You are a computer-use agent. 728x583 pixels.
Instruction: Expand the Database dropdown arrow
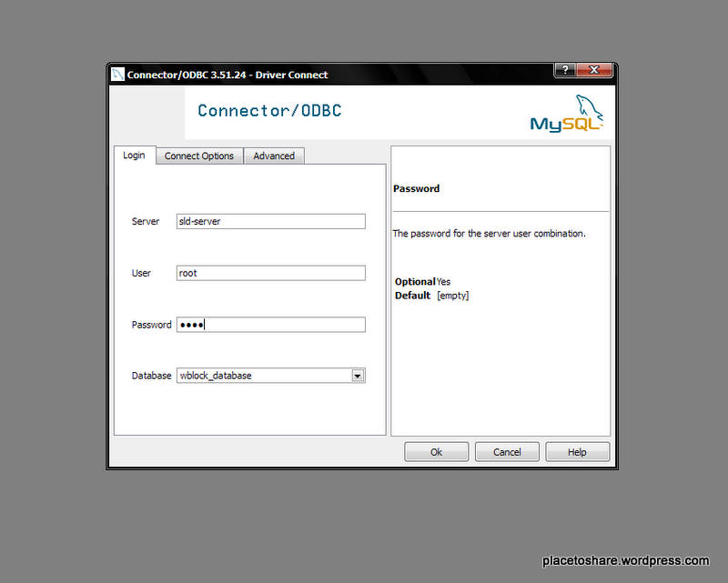point(358,376)
